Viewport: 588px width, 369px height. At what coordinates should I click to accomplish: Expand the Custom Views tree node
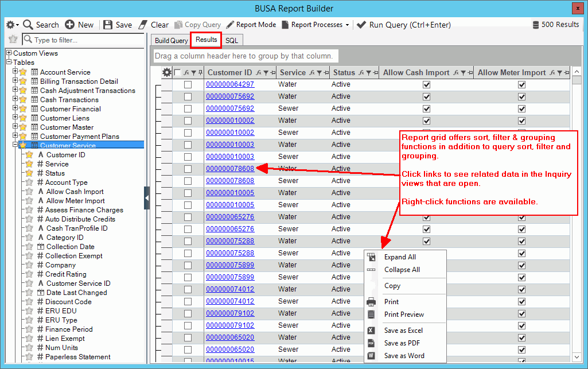tap(9, 53)
